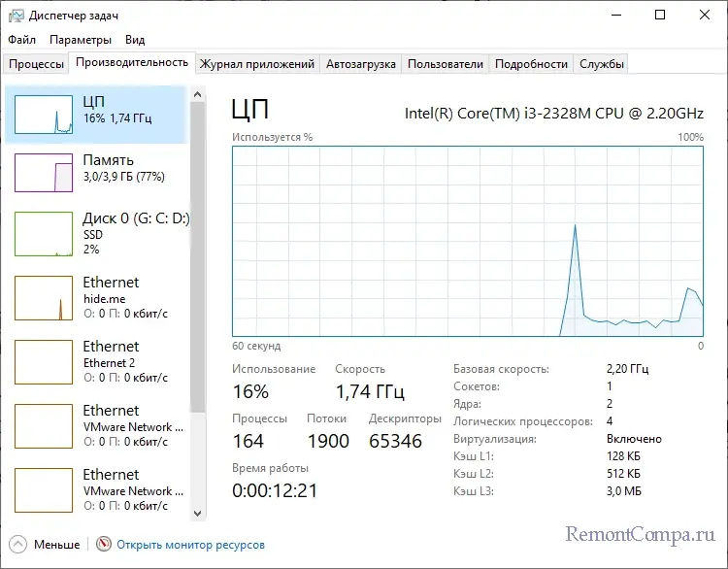
Task: Switch to the Журнал приложений tab
Action: tap(256, 64)
